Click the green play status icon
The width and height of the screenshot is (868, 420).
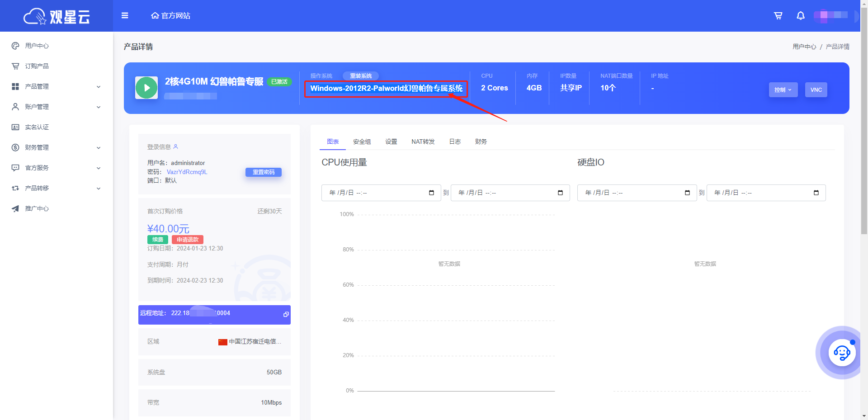point(146,88)
